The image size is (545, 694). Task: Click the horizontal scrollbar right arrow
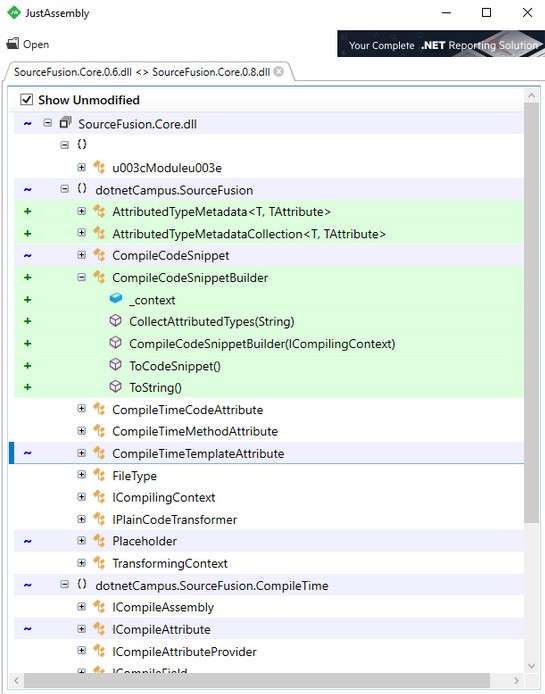[516, 680]
